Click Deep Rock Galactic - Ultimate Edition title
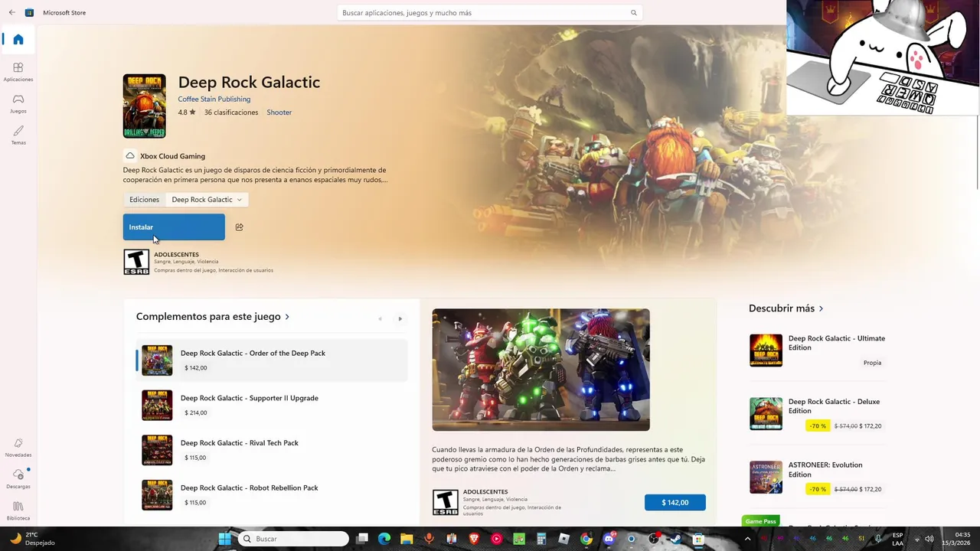Viewport: 980px width, 551px height. pos(837,343)
